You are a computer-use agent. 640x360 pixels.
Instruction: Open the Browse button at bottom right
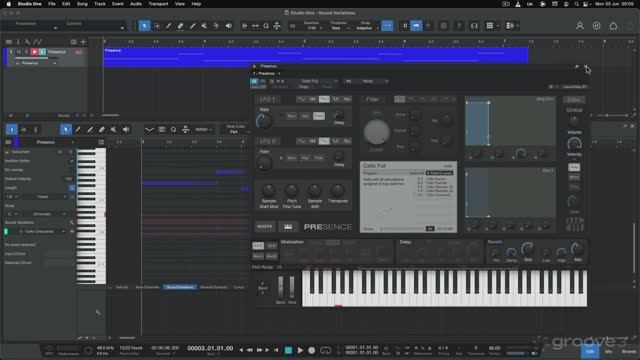click(x=629, y=351)
